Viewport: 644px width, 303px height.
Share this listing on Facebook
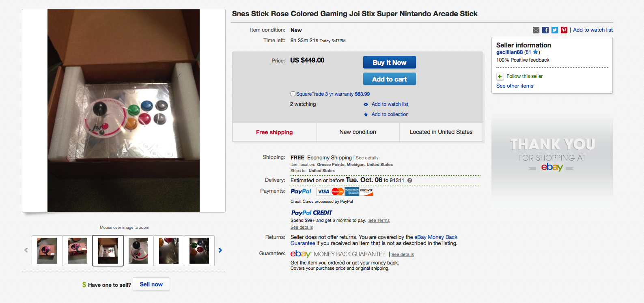click(x=545, y=30)
